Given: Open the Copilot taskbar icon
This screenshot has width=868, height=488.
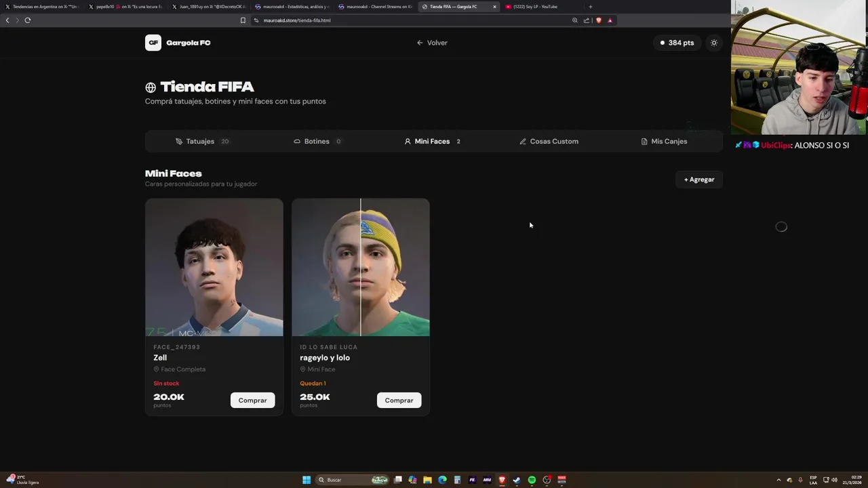Looking at the screenshot, I should click(x=412, y=480).
